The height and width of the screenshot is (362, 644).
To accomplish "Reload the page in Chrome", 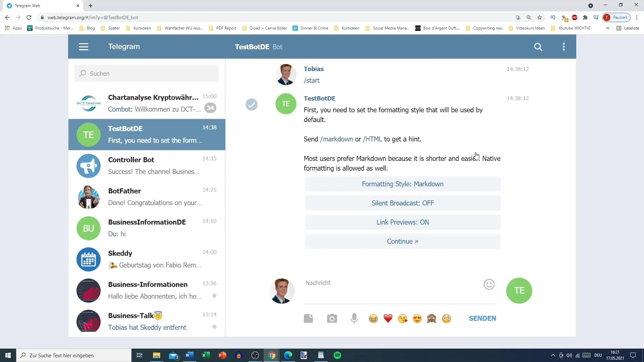I will click(29, 17).
